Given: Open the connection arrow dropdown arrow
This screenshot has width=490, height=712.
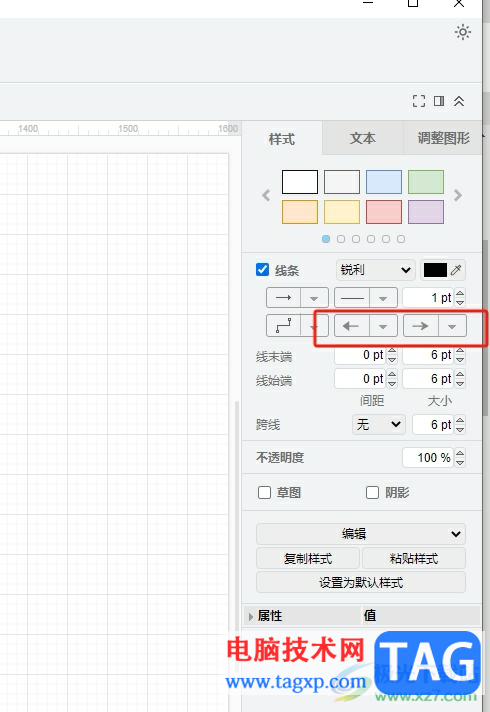Looking at the screenshot, I should tap(314, 298).
